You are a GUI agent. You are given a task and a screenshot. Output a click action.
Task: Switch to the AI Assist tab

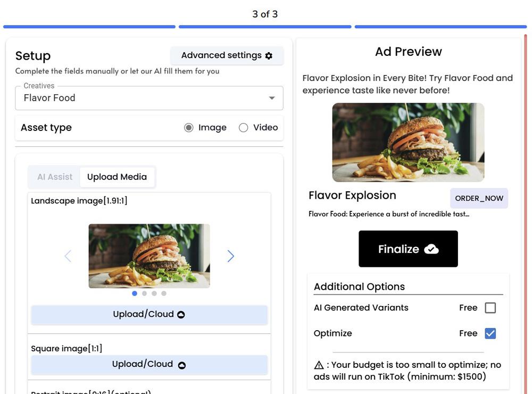click(x=55, y=177)
